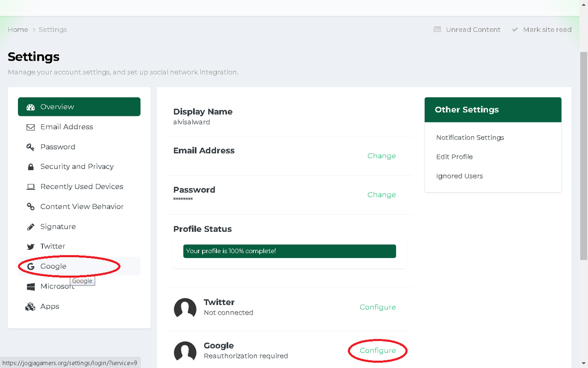Click Configure for Google
This screenshot has height=368, width=588.
[x=378, y=351]
